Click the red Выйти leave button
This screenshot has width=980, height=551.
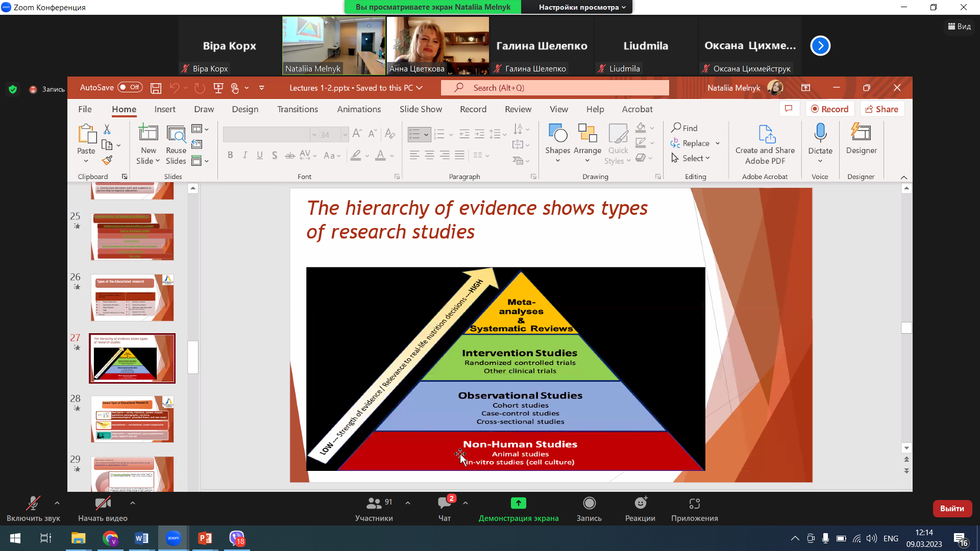pyautogui.click(x=952, y=508)
